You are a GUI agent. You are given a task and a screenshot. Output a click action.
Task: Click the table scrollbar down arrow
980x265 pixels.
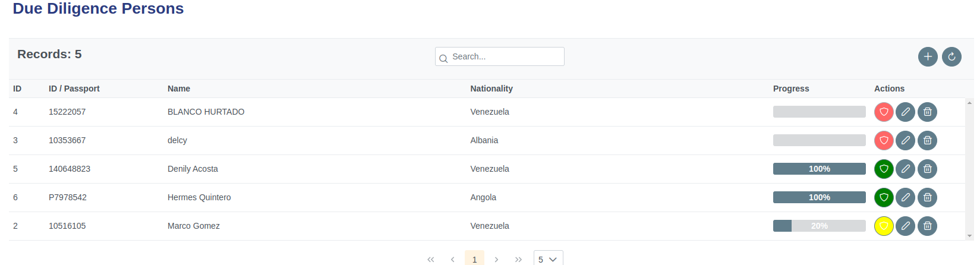click(x=970, y=236)
